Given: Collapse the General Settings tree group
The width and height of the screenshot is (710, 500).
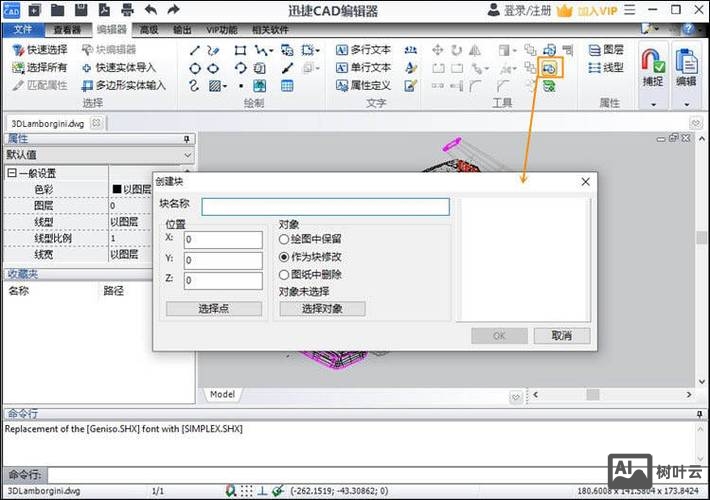Looking at the screenshot, I should pos(12,173).
